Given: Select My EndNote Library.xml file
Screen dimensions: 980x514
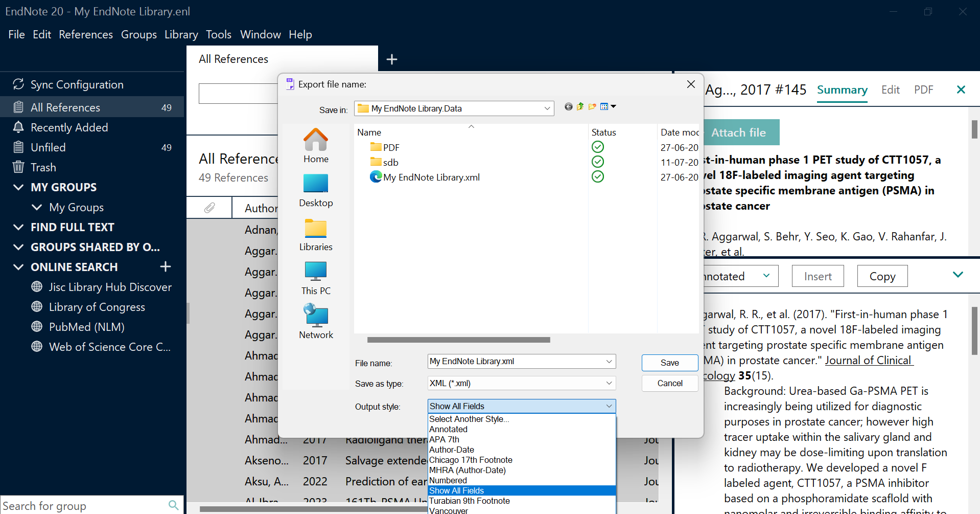Looking at the screenshot, I should (425, 177).
